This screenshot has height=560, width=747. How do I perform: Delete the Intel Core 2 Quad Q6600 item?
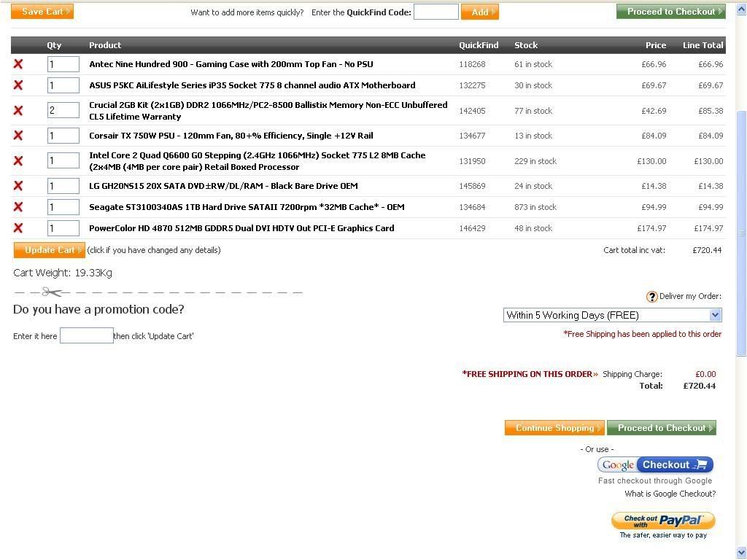click(18, 160)
